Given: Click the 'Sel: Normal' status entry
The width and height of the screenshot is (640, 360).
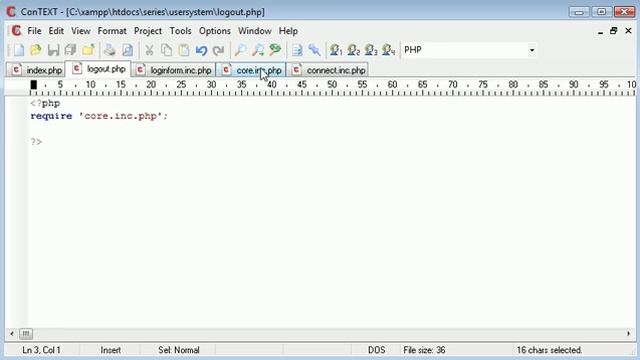Looking at the screenshot, I should [x=179, y=350].
